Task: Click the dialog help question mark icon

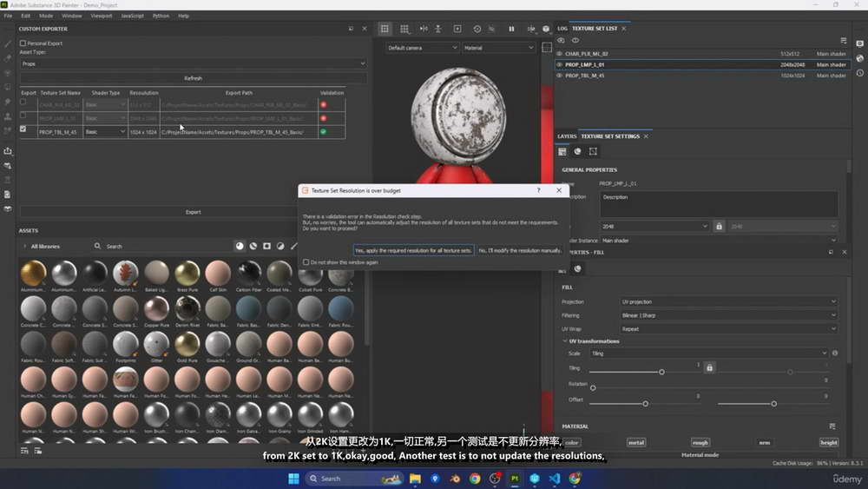Action: 539,190
